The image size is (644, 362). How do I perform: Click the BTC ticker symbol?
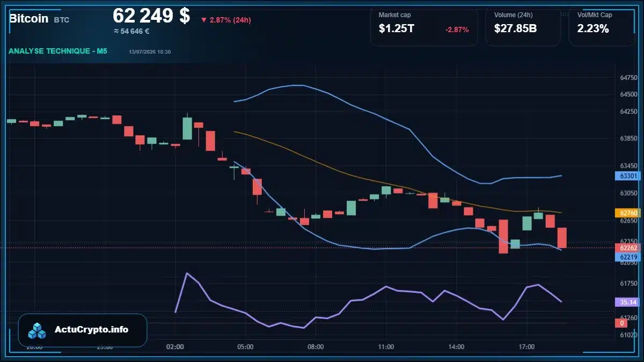(x=62, y=20)
